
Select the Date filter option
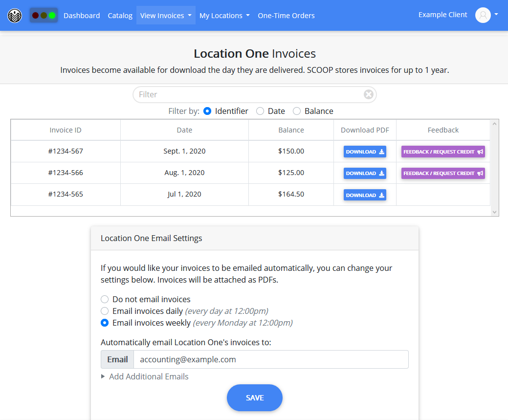(x=260, y=111)
